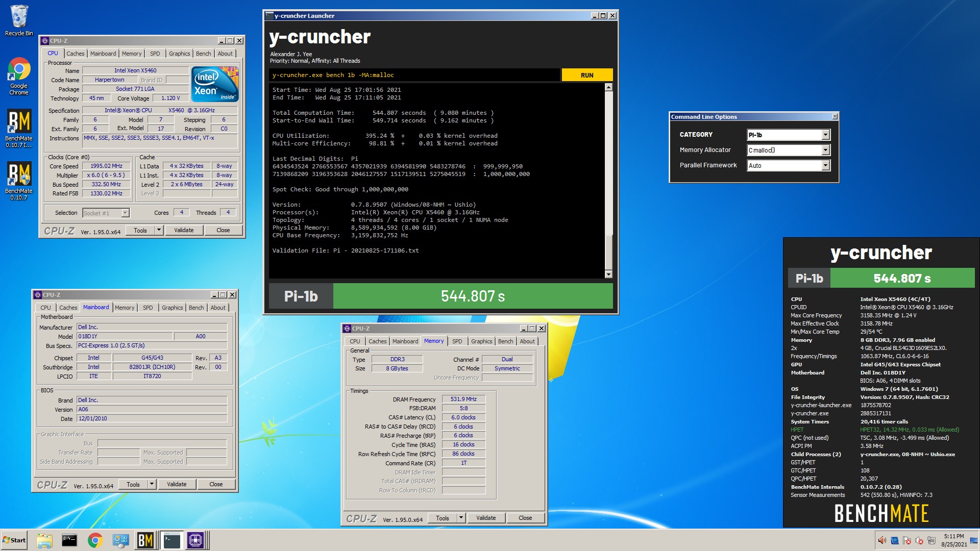
Task: Click Validate in CPU-Z Mainboard window
Action: pos(177,485)
